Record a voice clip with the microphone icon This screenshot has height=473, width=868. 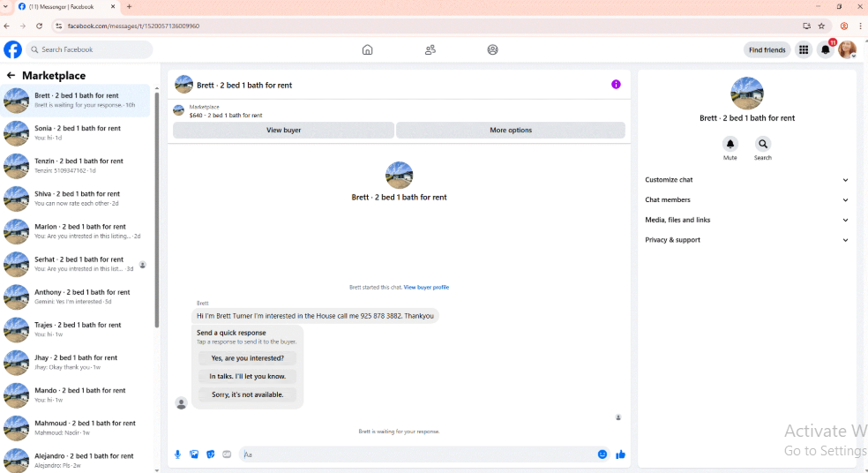(x=177, y=454)
